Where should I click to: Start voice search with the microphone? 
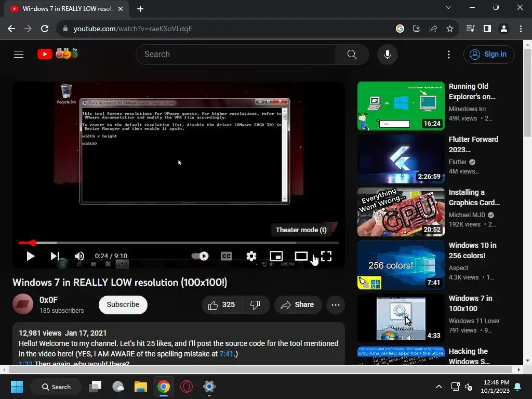point(387,54)
